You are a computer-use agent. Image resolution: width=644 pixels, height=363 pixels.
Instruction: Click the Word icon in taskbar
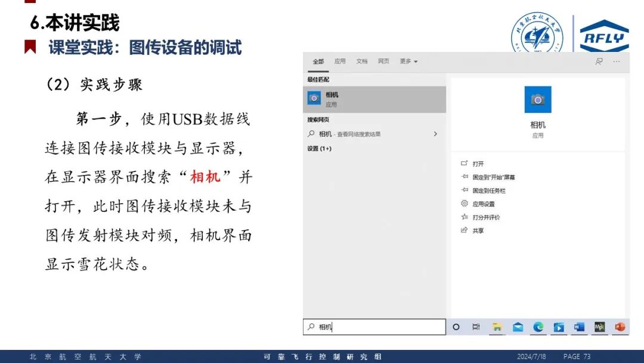coord(579,327)
